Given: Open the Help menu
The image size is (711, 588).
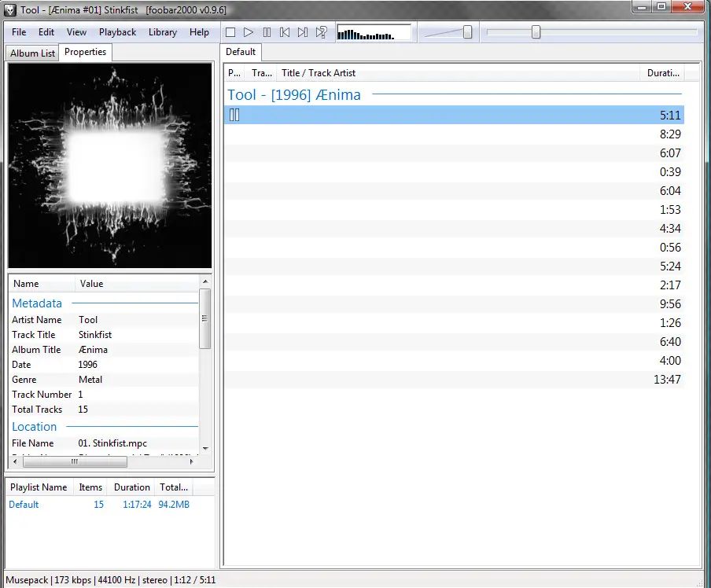Looking at the screenshot, I should point(199,32).
